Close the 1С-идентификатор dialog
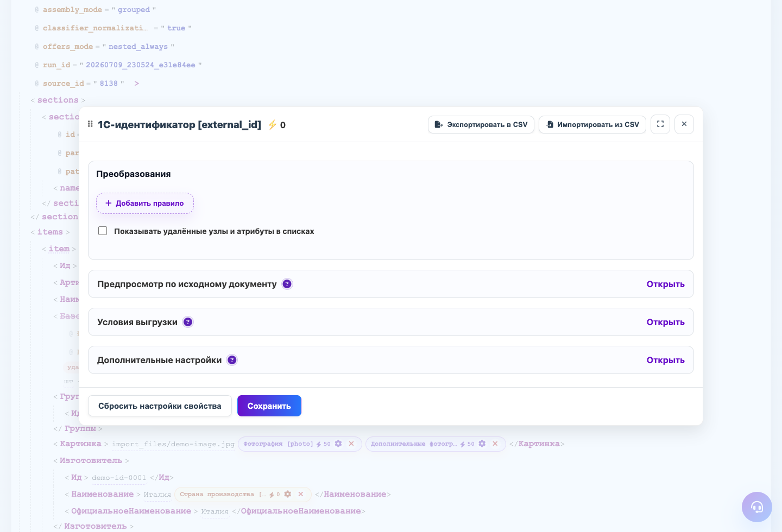The image size is (782, 532). (x=684, y=124)
